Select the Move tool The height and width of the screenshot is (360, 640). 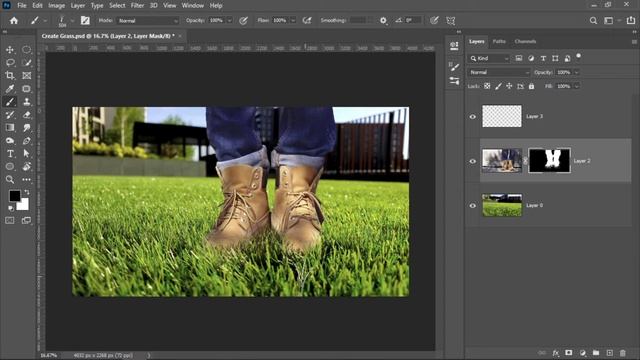click(x=10, y=50)
